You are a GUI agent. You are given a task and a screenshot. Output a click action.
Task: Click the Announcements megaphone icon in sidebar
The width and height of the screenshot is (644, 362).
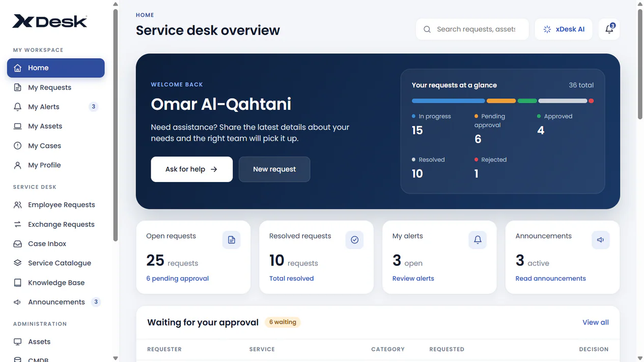tap(18, 302)
